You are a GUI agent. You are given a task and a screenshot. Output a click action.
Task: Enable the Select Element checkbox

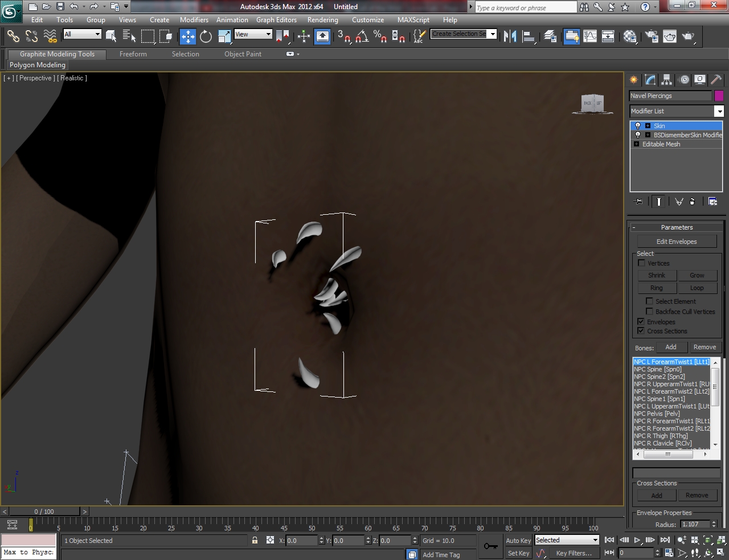point(649,301)
